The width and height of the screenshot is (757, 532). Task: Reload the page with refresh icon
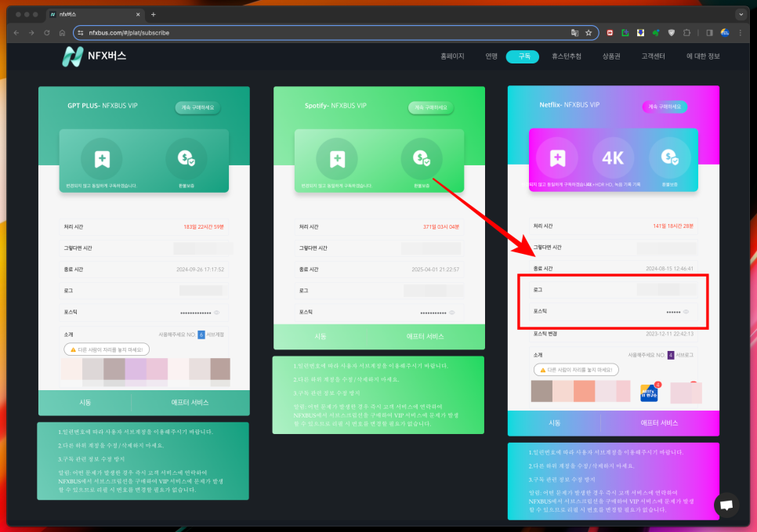click(x=47, y=33)
